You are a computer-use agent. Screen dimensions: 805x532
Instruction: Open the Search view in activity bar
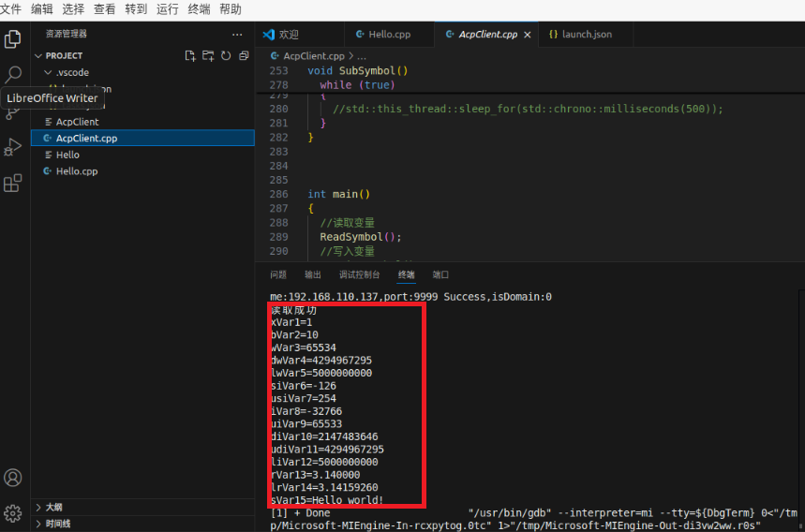coord(12,75)
